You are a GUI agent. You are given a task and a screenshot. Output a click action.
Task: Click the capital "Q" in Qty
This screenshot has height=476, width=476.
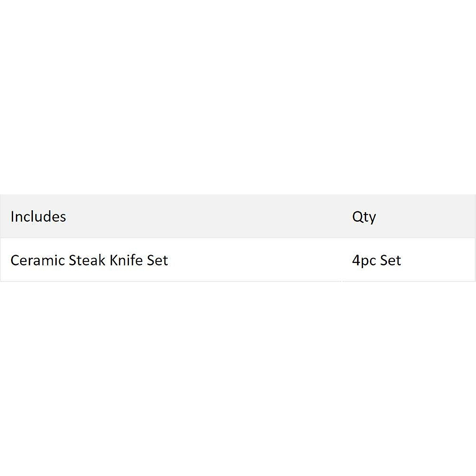pyautogui.click(x=357, y=217)
